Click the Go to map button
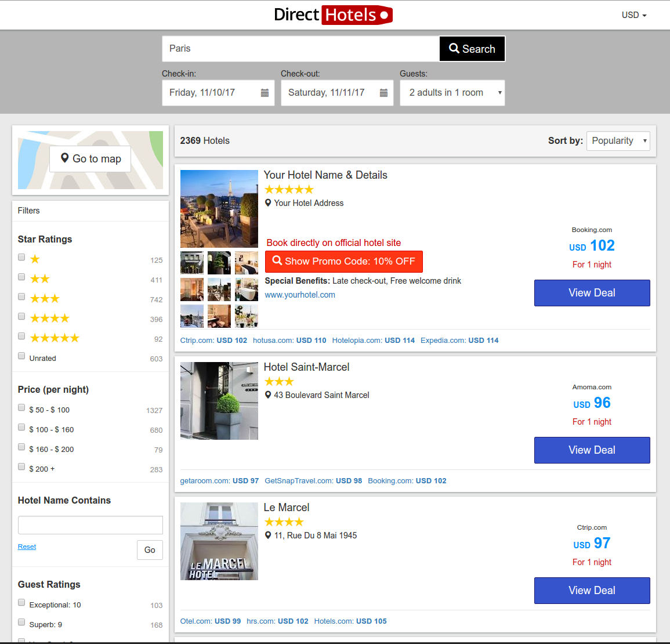 click(x=90, y=159)
